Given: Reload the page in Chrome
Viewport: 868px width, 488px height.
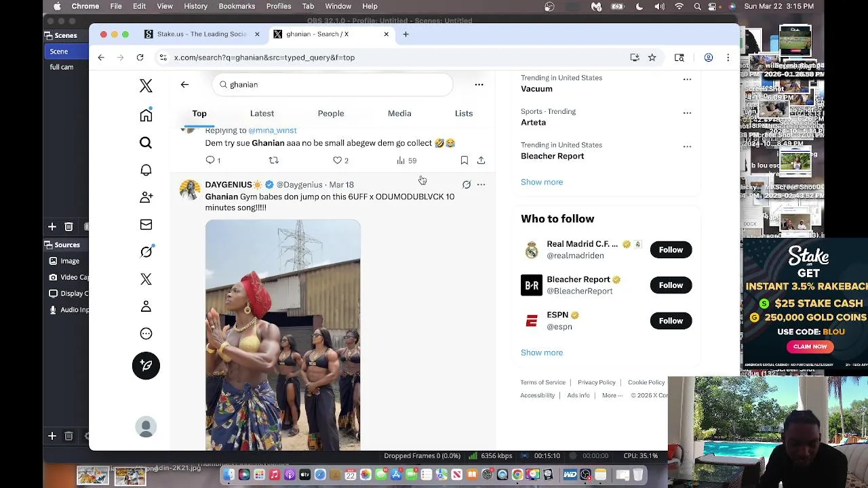Looking at the screenshot, I should [x=140, y=58].
